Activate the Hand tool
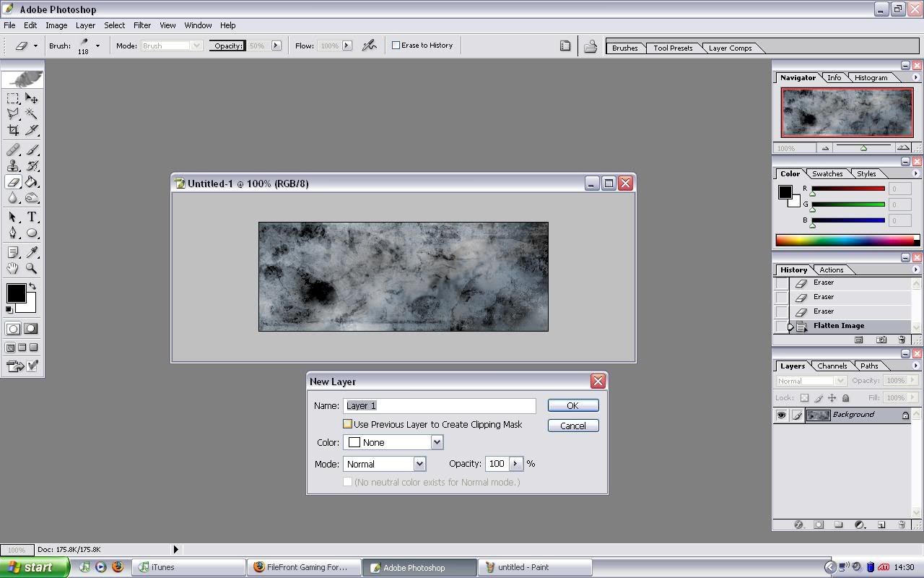 coord(13,268)
